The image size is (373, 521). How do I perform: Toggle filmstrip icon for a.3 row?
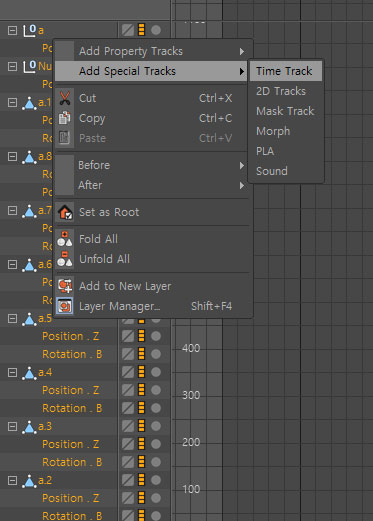pos(141,426)
